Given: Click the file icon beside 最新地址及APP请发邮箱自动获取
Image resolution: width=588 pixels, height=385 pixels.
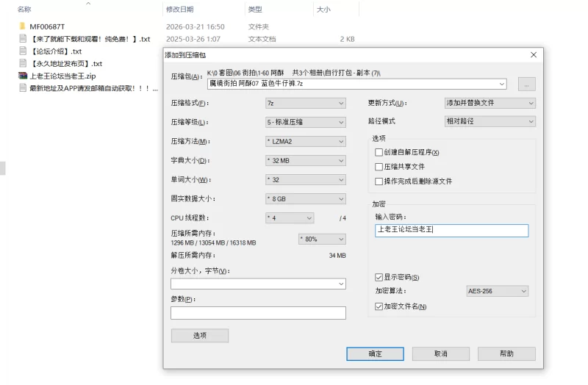Looking at the screenshot, I should click(23, 88).
